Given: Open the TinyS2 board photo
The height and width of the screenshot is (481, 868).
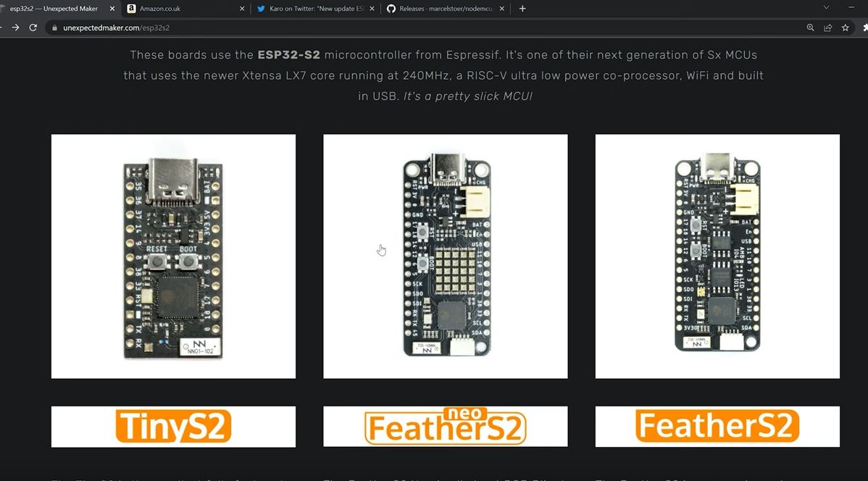Looking at the screenshot, I should [173, 256].
